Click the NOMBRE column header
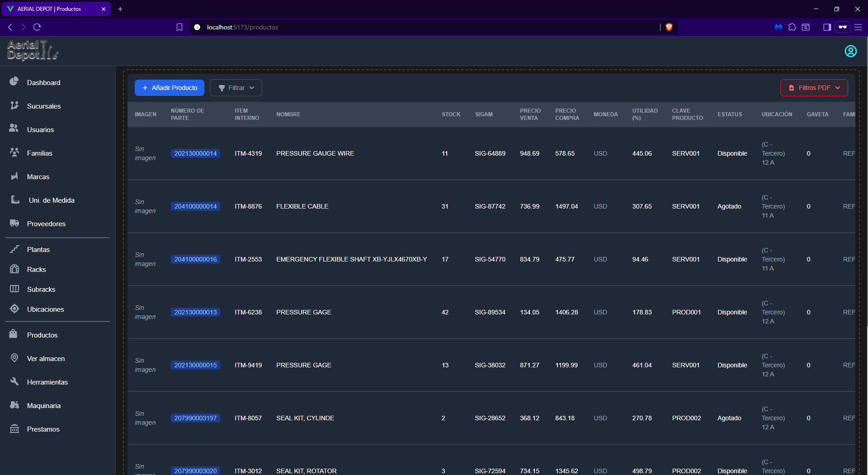868x475 pixels. click(288, 114)
